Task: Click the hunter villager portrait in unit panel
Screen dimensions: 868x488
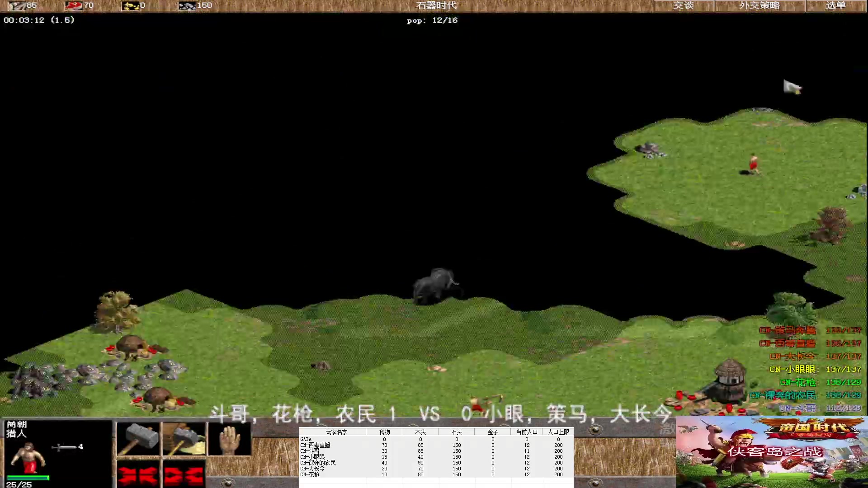Action: (x=28, y=457)
